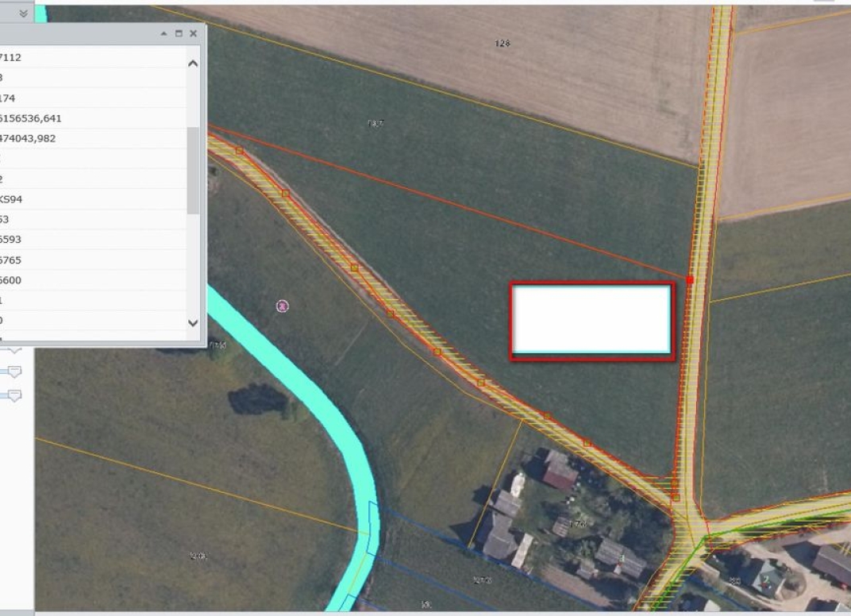This screenshot has height=616, width=851.
Task: Click the attribute list scroll-down arrow
Action: 193,323
